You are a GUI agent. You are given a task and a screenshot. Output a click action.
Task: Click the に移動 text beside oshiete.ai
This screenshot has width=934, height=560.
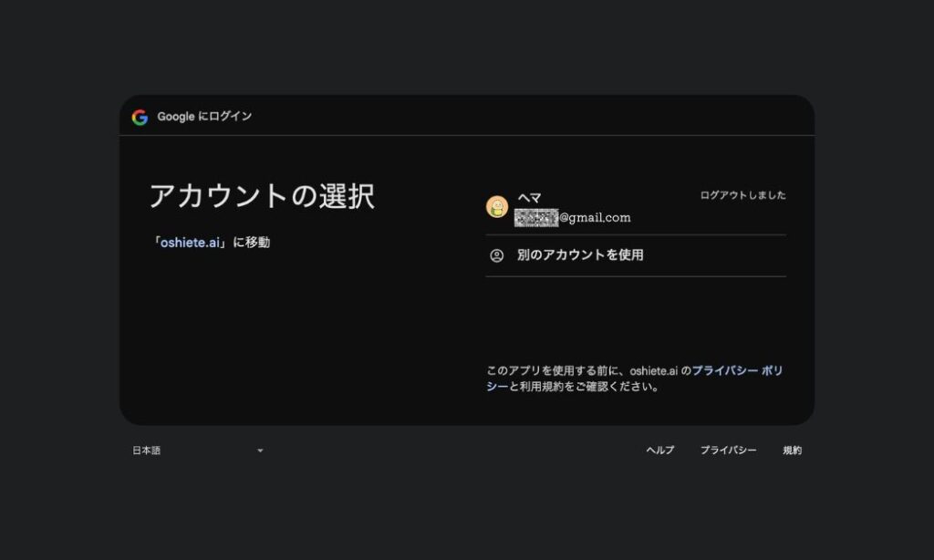click(251, 243)
